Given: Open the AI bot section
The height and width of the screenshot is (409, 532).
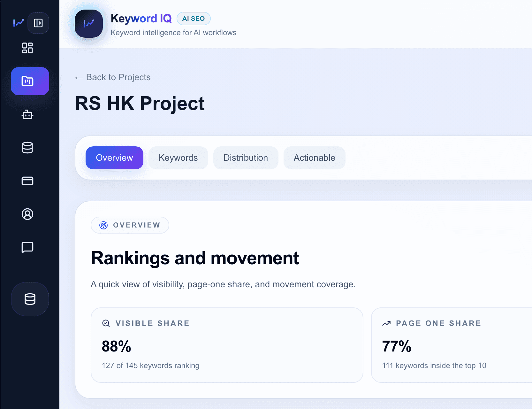Looking at the screenshot, I should tap(27, 115).
